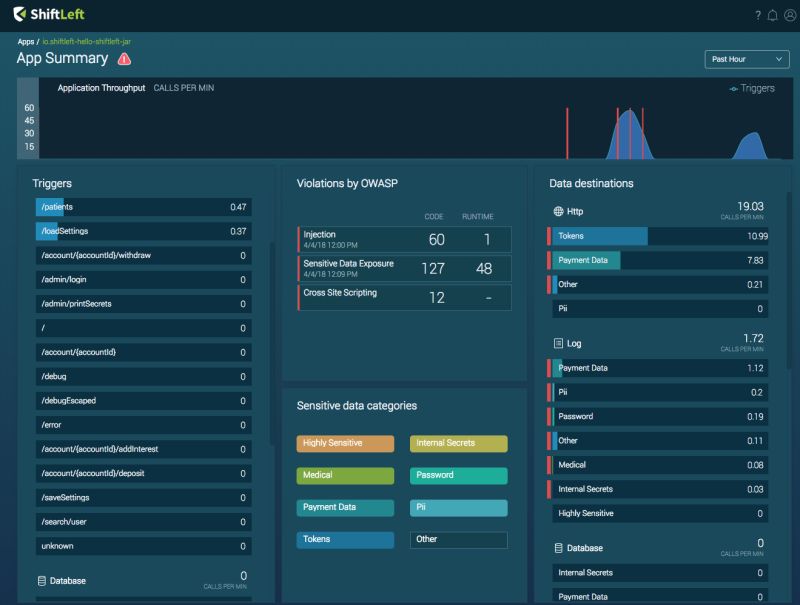This screenshot has width=800, height=605.
Task: Select the /account/{accountId}/addInterest trigger
Action: (x=144, y=449)
